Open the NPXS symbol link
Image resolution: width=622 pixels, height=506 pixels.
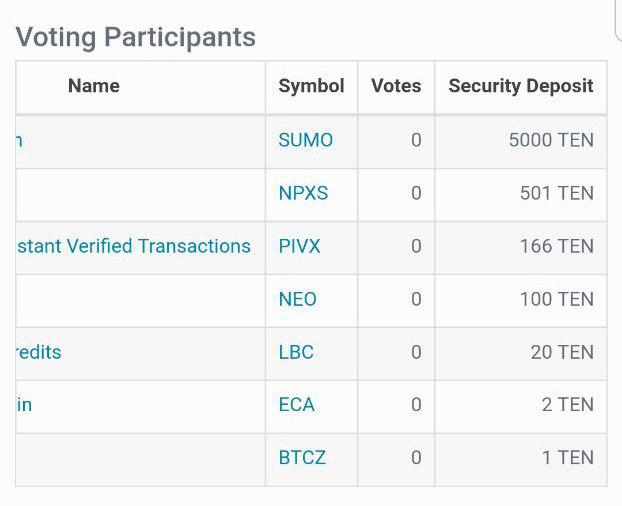(x=303, y=193)
